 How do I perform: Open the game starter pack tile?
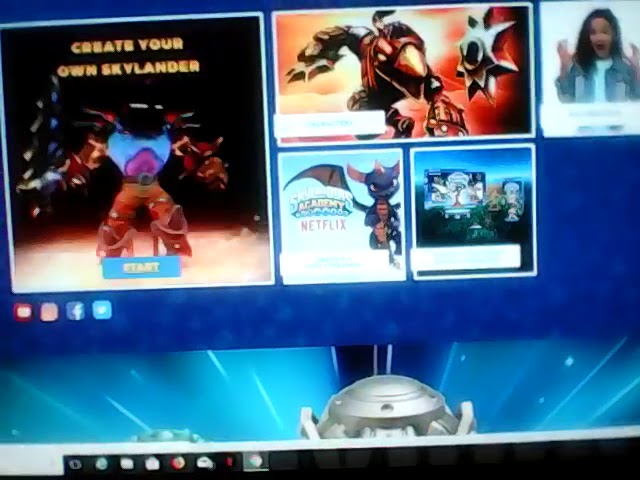click(473, 211)
